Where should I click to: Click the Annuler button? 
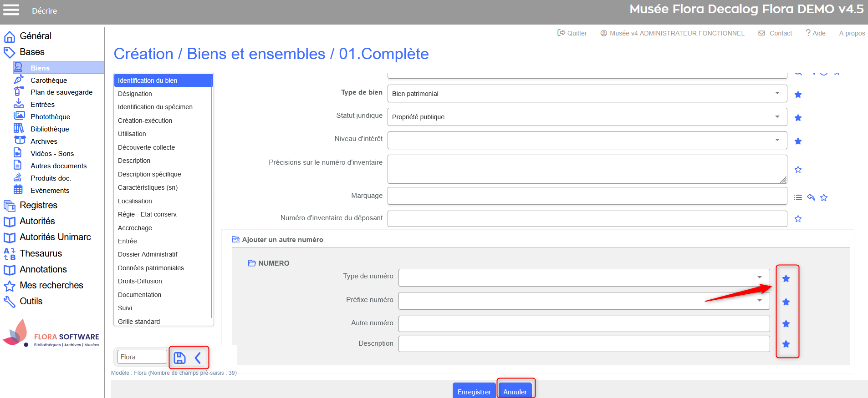515,391
